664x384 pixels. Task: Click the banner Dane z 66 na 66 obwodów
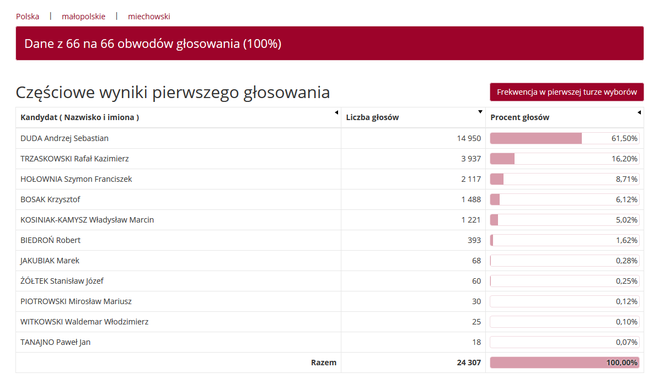pos(329,43)
